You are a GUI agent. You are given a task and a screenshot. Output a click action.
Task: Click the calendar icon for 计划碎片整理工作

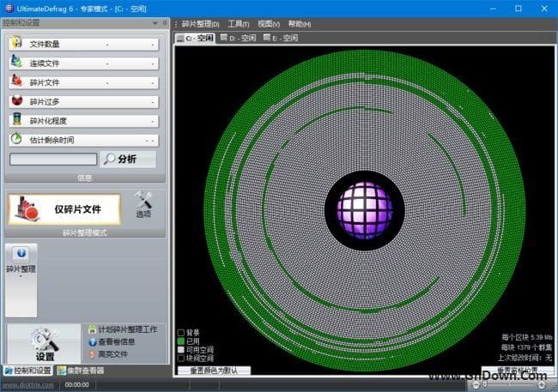(92, 329)
